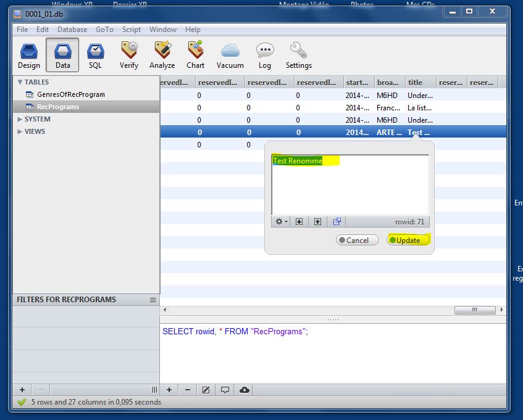Screen dimensions: 523x420
Task: Cancel the cell edit popup
Action: click(358, 241)
